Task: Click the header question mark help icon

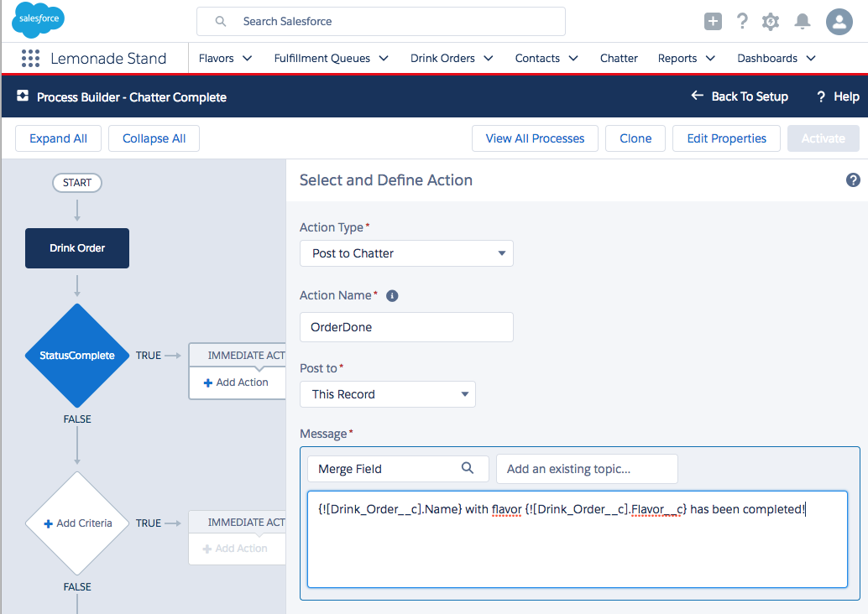Action: pos(742,22)
